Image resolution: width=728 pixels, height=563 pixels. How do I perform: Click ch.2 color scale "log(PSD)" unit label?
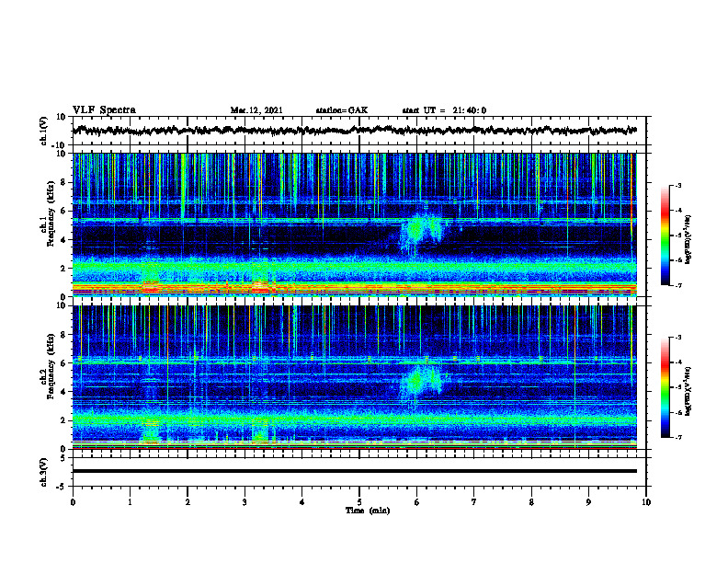click(688, 391)
